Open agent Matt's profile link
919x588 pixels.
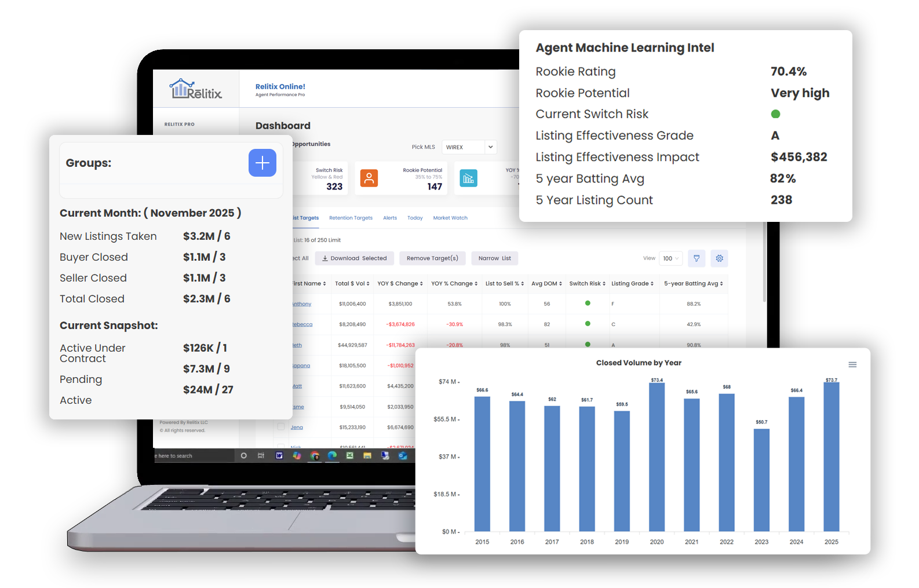297,386
